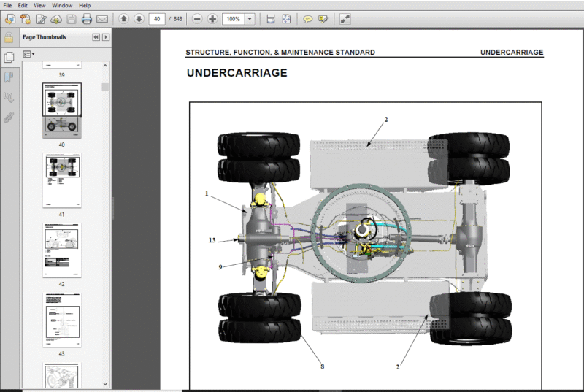The image size is (584, 392).
Task: Click the Create PDF toolbar icon
Action: pyautogui.click(x=26, y=18)
